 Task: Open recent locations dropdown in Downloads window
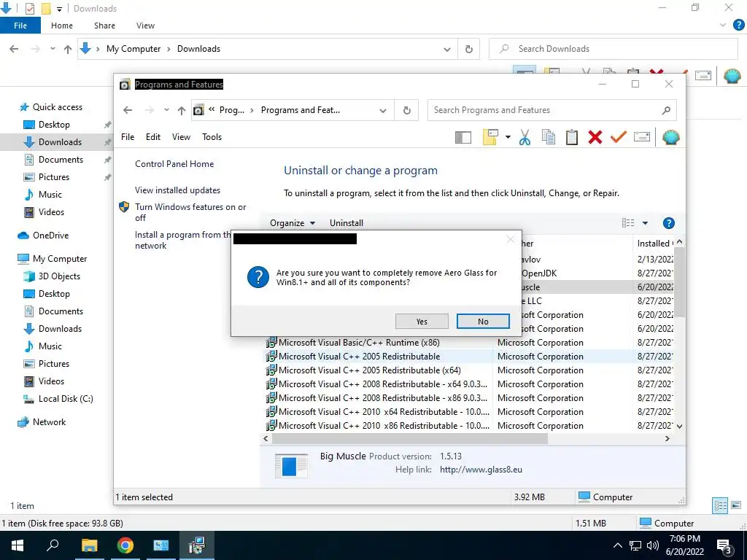pyautogui.click(x=53, y=49)
